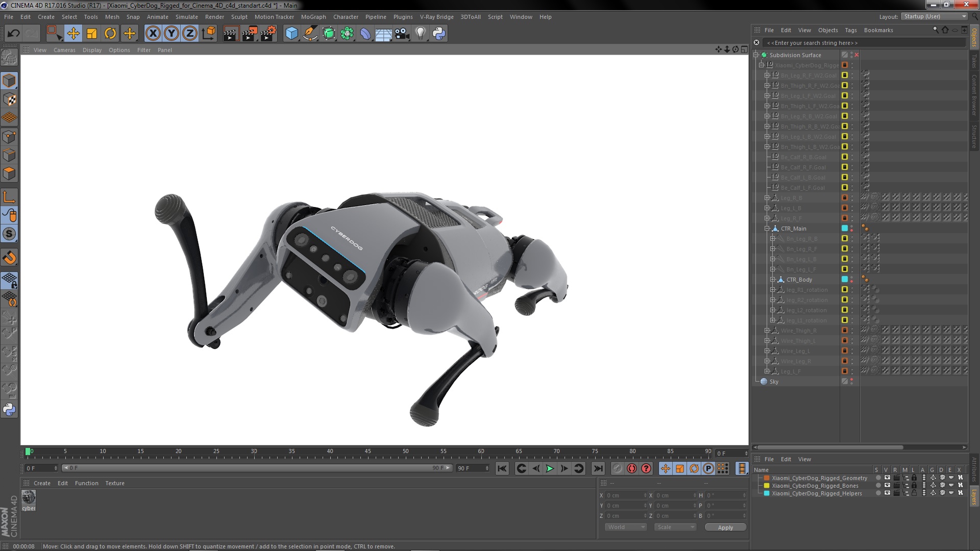Select Texture mode checkered cube icon
Screen dimensions: 980x551
coord(9,99)
